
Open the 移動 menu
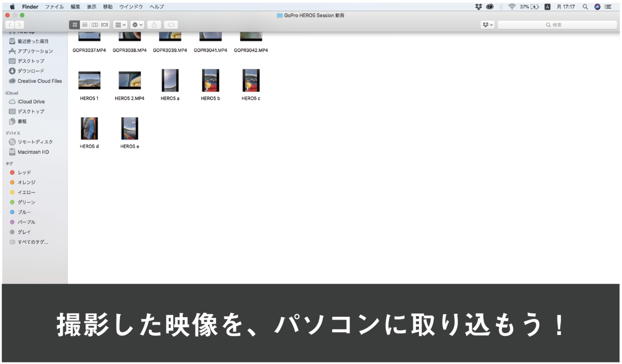[108, 7]
